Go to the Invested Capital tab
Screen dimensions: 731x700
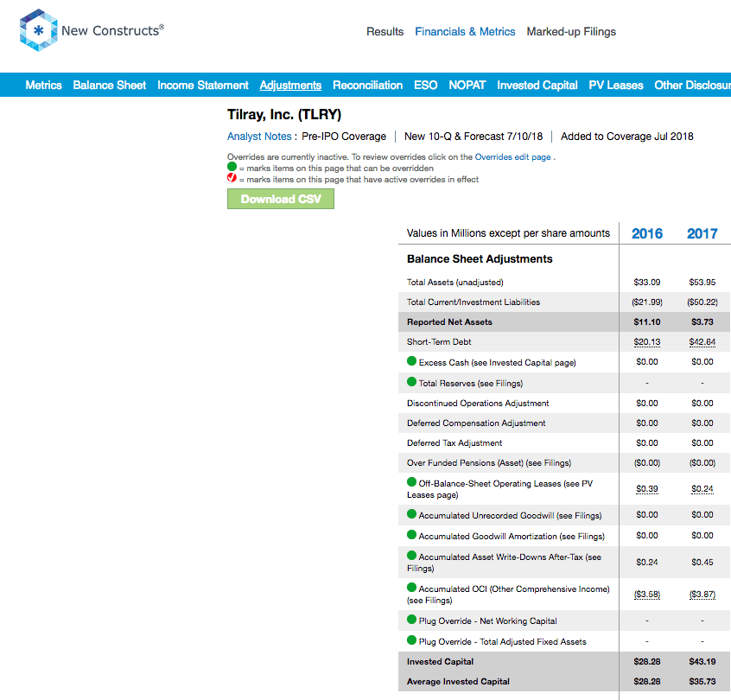[537, 86]
